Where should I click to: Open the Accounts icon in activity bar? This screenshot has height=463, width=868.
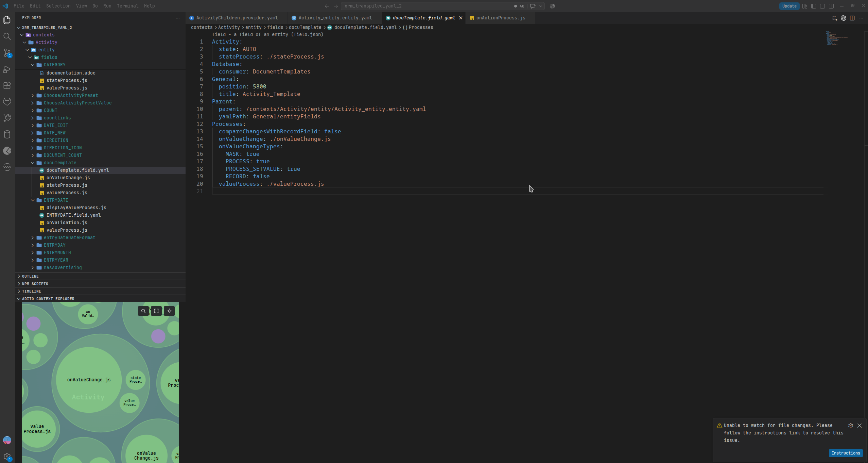[7, 440]
